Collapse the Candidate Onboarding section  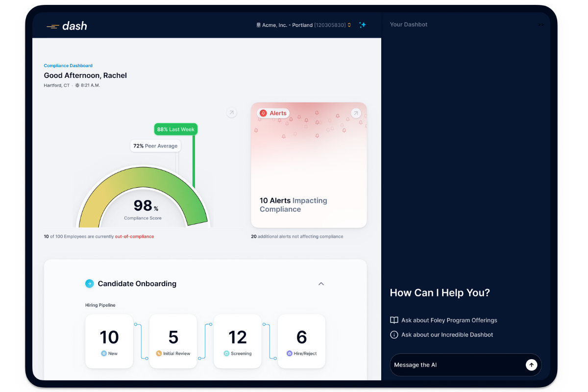(x=321, y=284)
